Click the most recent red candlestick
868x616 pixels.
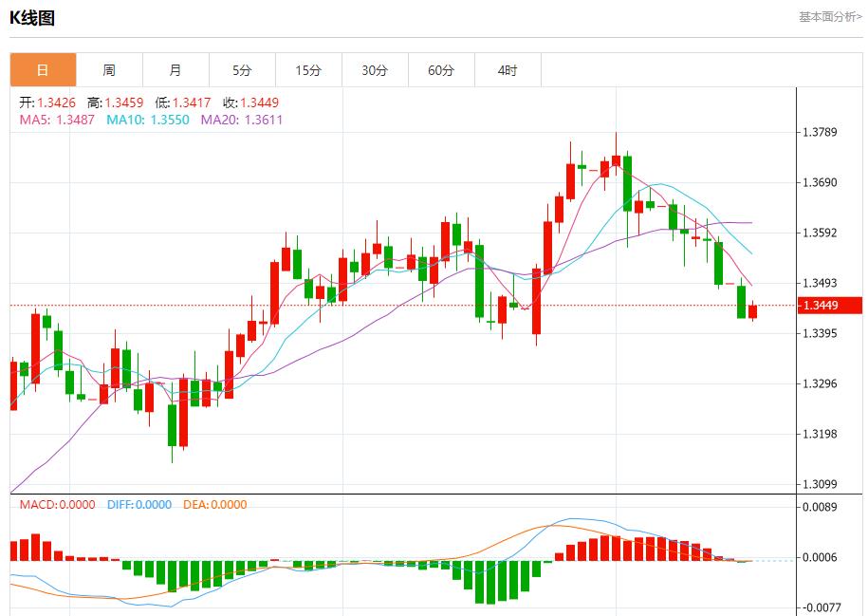pyautogui.click(x=753, y=311)
